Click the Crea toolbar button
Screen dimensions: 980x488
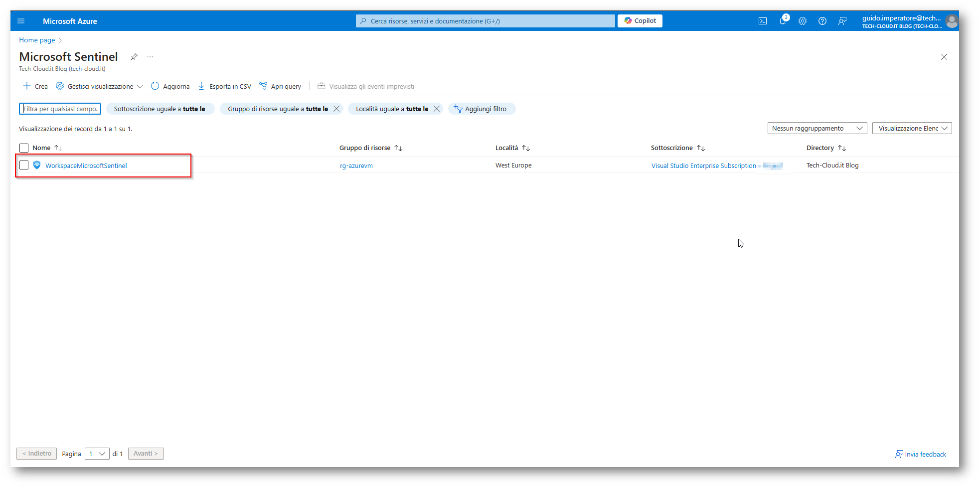point(35,86)
